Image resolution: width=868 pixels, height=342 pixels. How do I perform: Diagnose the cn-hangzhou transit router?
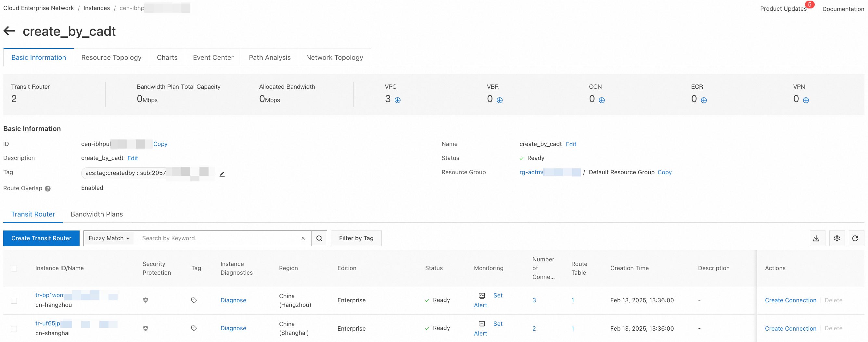coord(233,300)
